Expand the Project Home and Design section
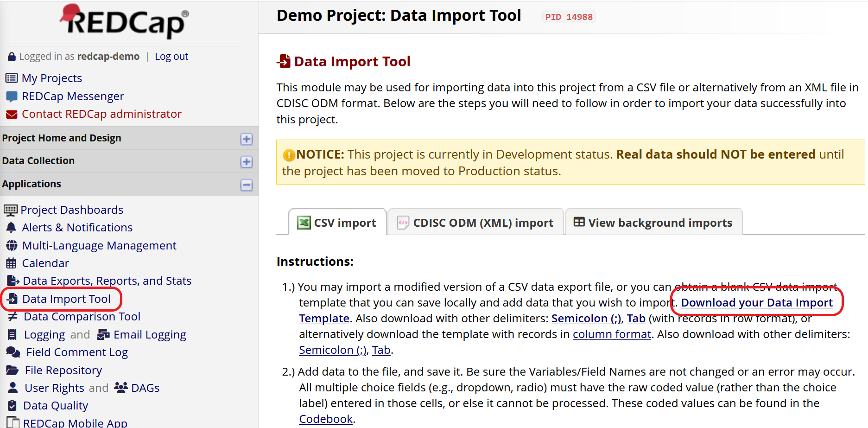This screenshot has height=428, width=868. 247,139
